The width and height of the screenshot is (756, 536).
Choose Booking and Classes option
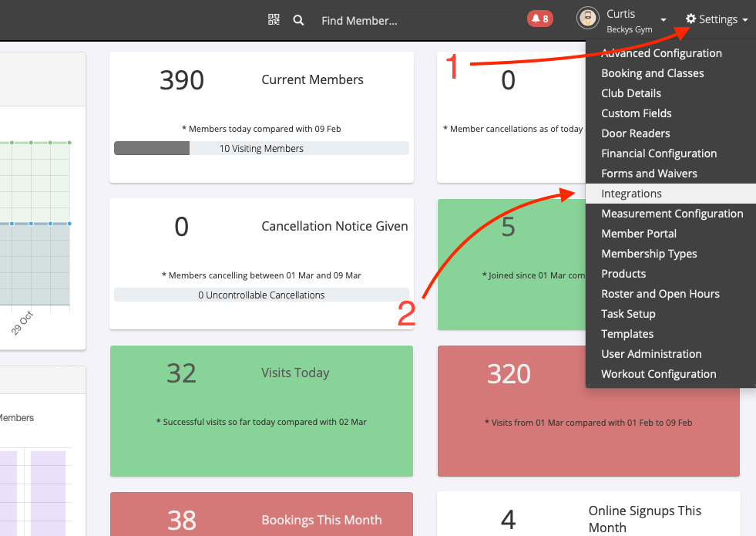point(652,73)
